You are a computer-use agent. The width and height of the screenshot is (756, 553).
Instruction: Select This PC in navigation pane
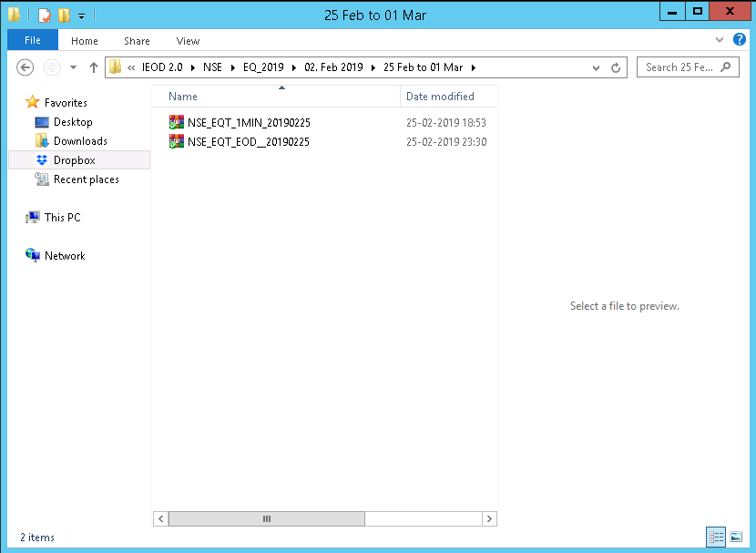click(63, 218)
